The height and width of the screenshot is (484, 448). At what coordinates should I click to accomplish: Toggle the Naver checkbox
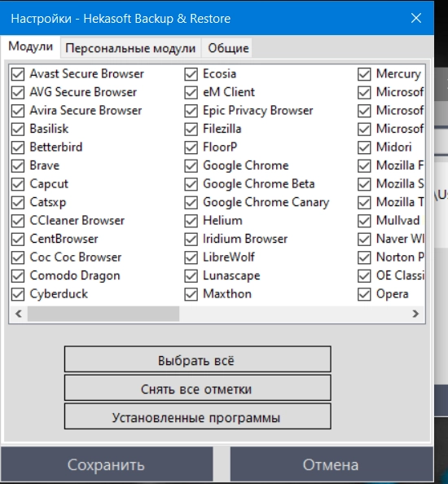(x=364, y=239)
